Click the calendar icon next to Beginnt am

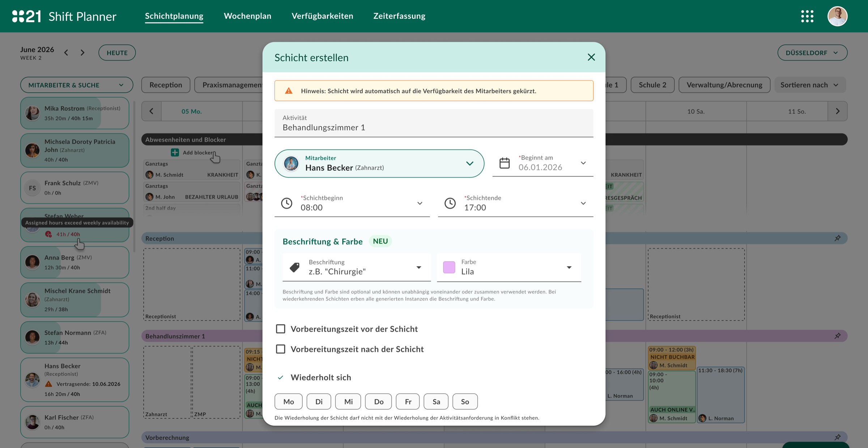click(x=505, y=163)
